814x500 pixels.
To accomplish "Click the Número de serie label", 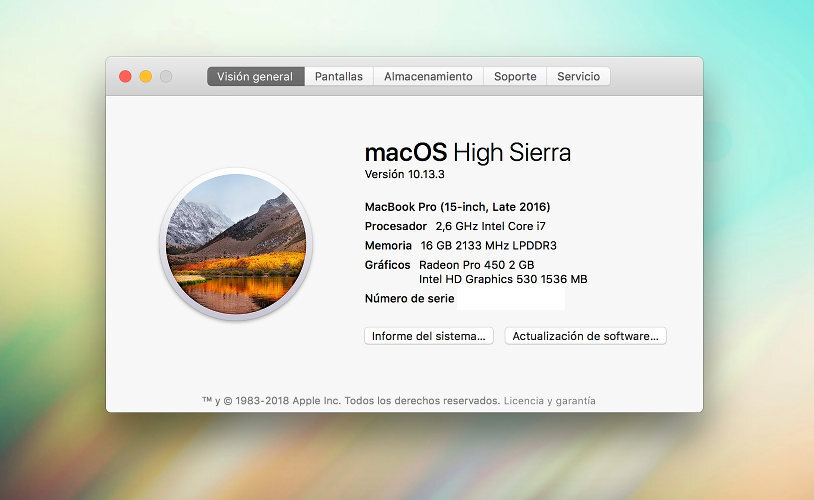I will tap(410, 299).
